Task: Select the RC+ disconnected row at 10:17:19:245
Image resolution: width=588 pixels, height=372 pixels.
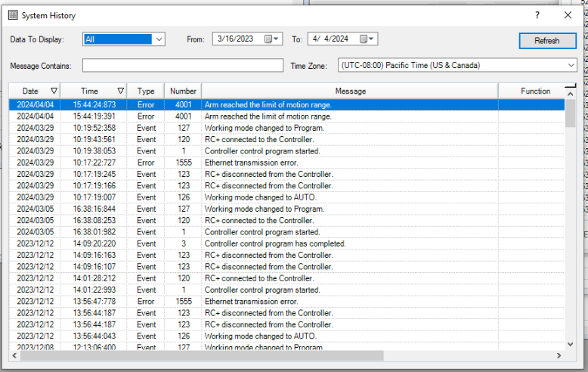Action: pyautogui.click(x=287, y=174)
